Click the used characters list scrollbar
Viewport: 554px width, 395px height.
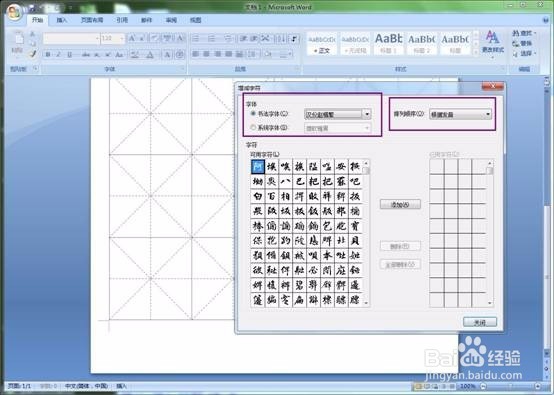[490, 233]
